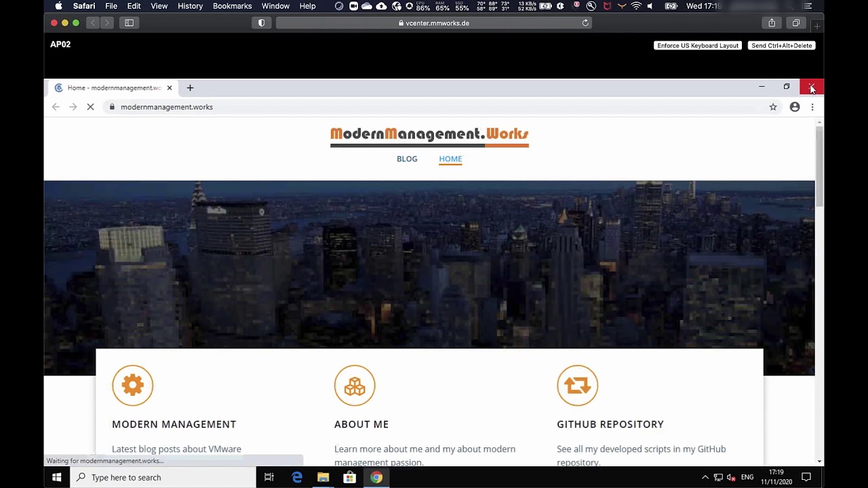Open Safari's Edit menu
868x488 pixels.
pos(134,6)
